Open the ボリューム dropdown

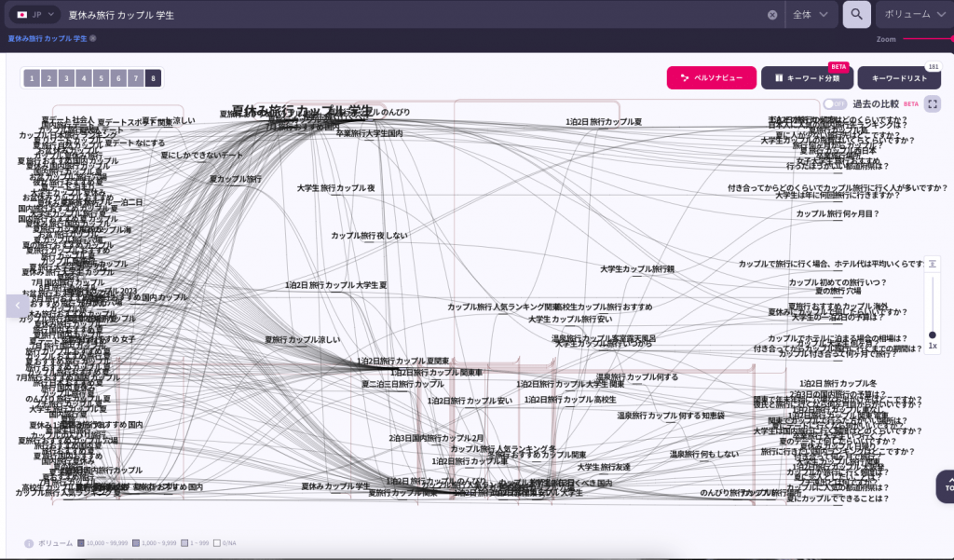coord(913,15)
